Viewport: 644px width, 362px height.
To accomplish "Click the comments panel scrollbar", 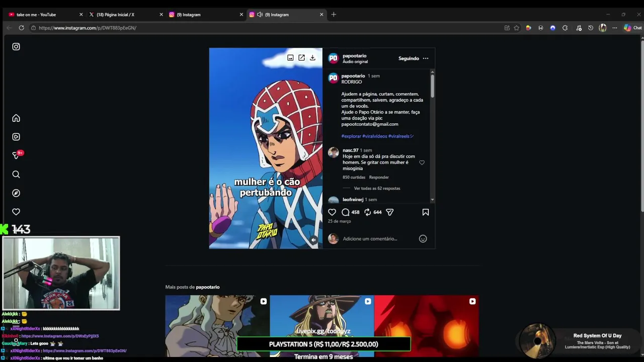I will tap(432, 85).
